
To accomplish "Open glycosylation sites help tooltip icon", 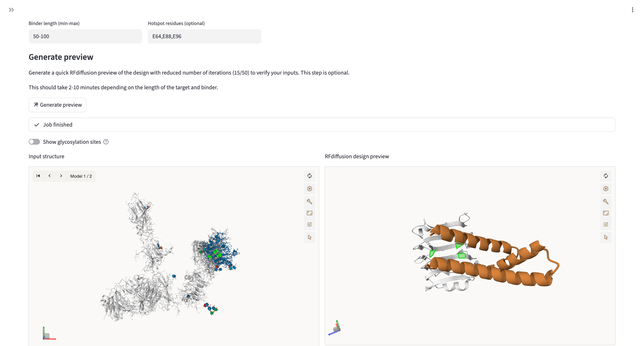I will (106, 142).
